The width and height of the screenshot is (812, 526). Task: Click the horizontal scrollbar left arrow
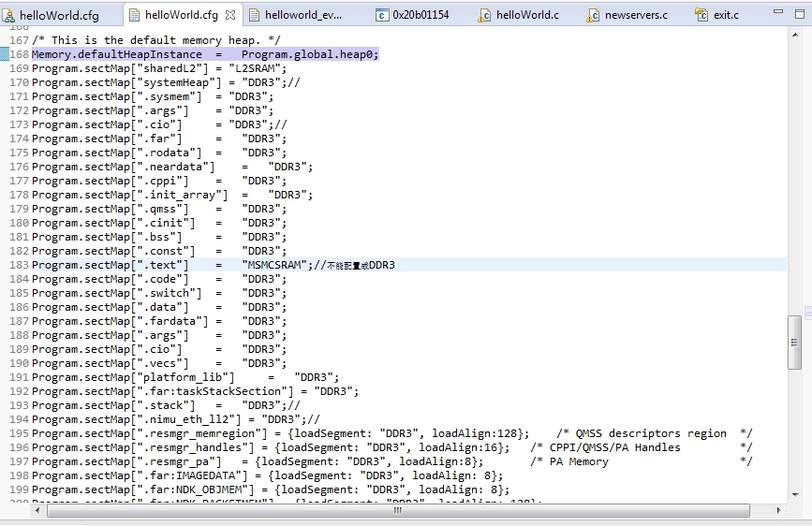37,510
